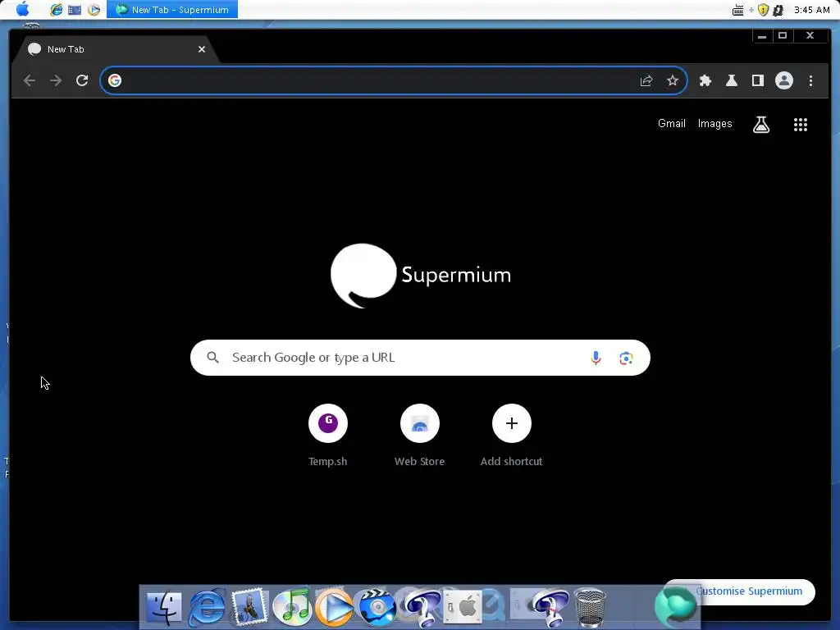Image resolution: width=840 pixels, height=630 pixels.
Task: Start a voice search with the microphone
Action: coord(596,358)
